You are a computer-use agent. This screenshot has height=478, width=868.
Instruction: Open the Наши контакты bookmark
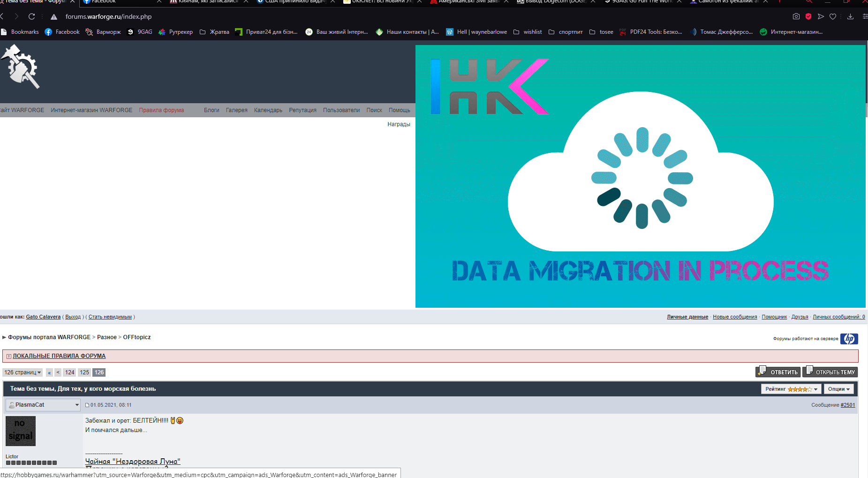(408, 32)
